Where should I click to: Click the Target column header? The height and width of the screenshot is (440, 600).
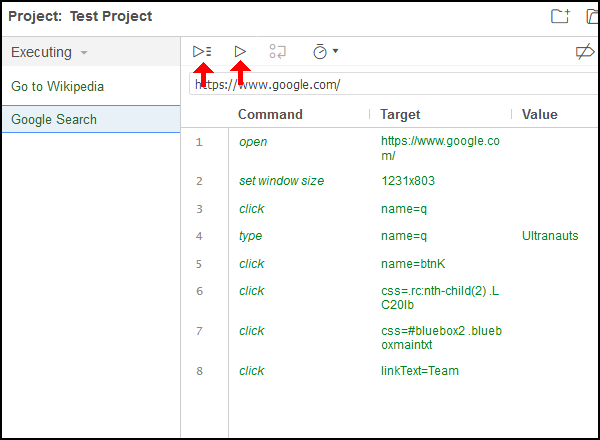pos(400,114)
